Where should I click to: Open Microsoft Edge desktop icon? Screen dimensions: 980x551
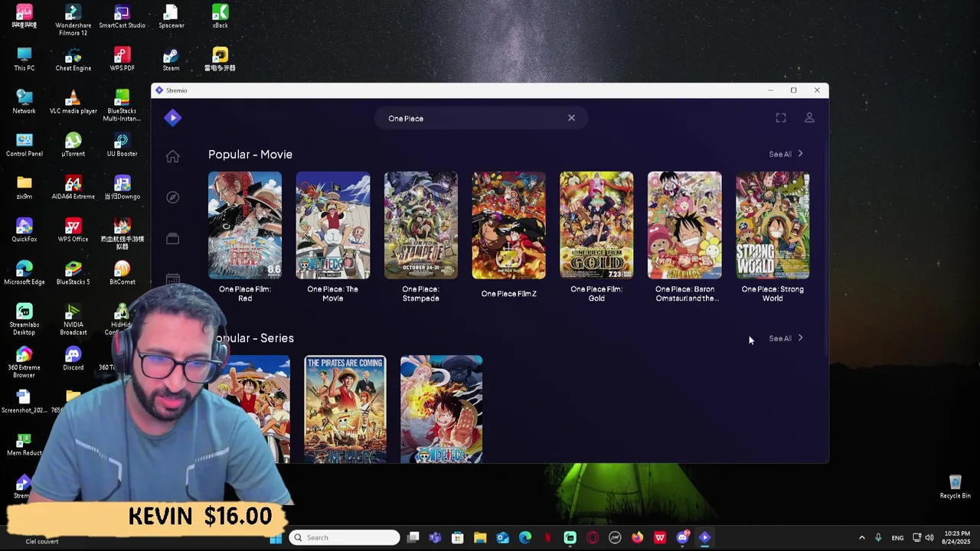click(24, 274)
